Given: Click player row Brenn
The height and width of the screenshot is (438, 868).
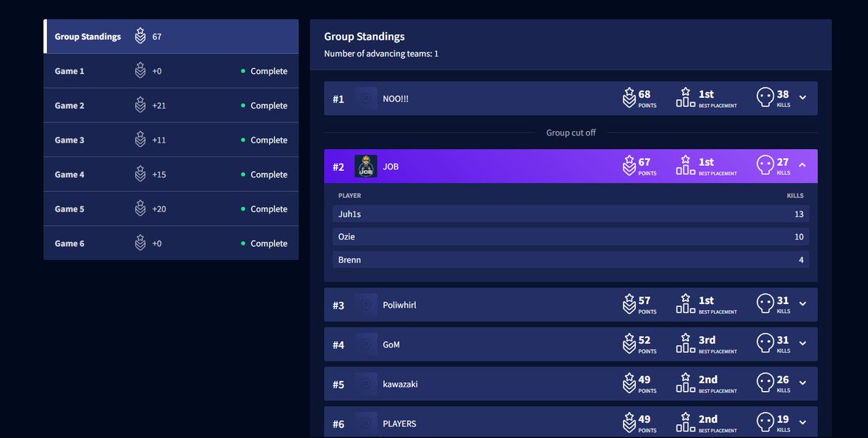Looking at the screenshot, I should click(x=571, y=260).
